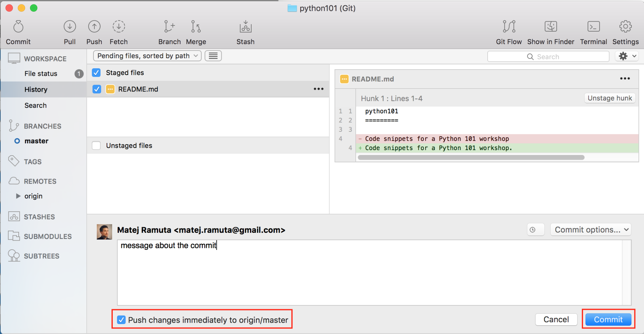Click the Push toolbar icon
The image size is (644, 334).
click(x=94, y=27)
